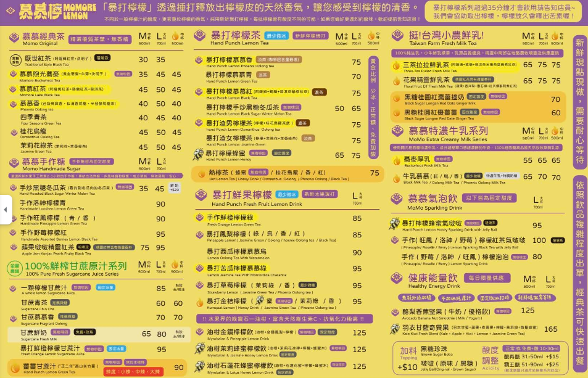Click the flower icon beside Taiwan Farm Fresh Milk Tea heading
Image resolution: width=588 pixels, height=378 pixels.
pos(397,36)
